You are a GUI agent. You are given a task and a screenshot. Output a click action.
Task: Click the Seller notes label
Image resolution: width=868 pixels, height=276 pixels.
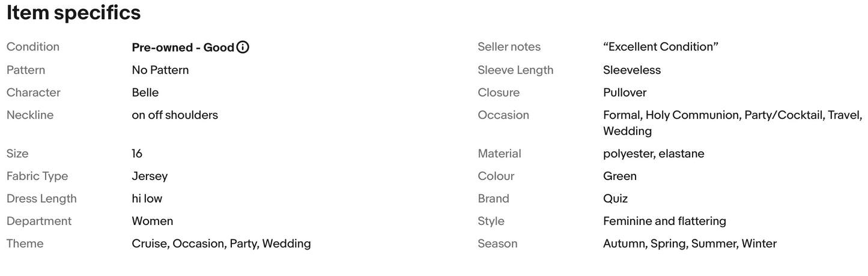(x=509, y=47)
